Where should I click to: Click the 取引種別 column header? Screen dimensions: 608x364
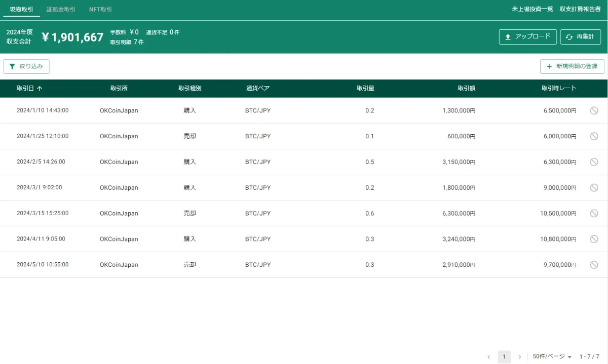click(189, 88)
